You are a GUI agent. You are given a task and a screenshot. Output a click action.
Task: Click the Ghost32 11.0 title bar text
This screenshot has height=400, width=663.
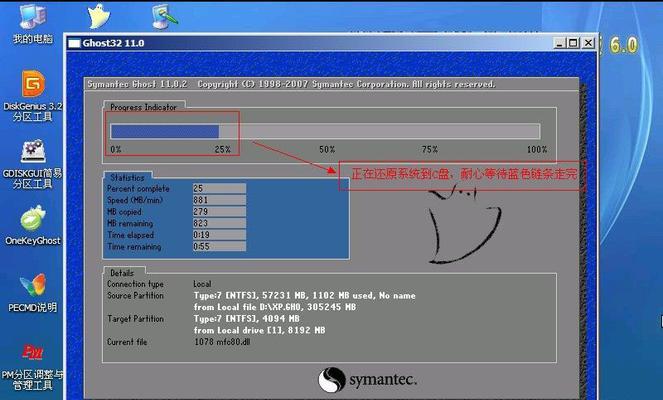pos(113,43)
